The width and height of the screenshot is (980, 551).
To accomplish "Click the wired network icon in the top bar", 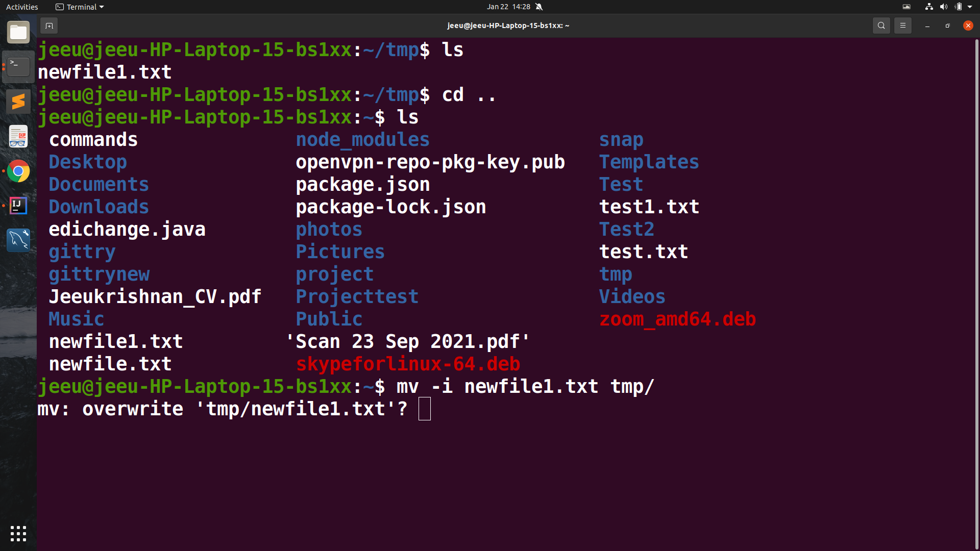I will tap(928, 7).
